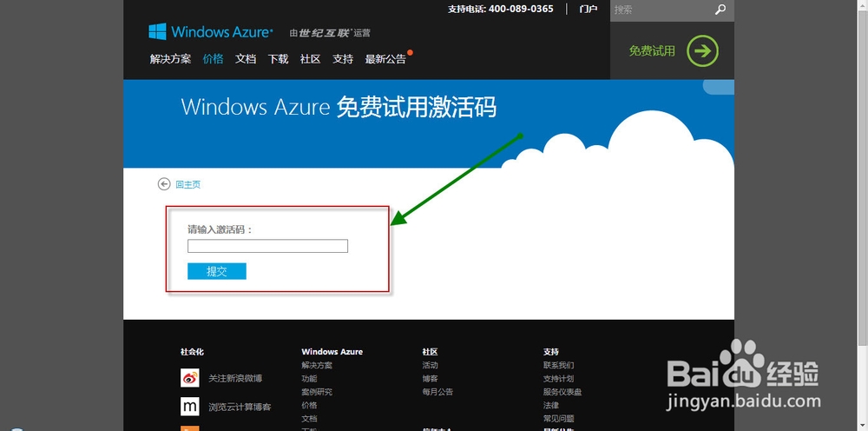
Task: Click the footer 社会化 heading
Action: [x=192, y=352]
